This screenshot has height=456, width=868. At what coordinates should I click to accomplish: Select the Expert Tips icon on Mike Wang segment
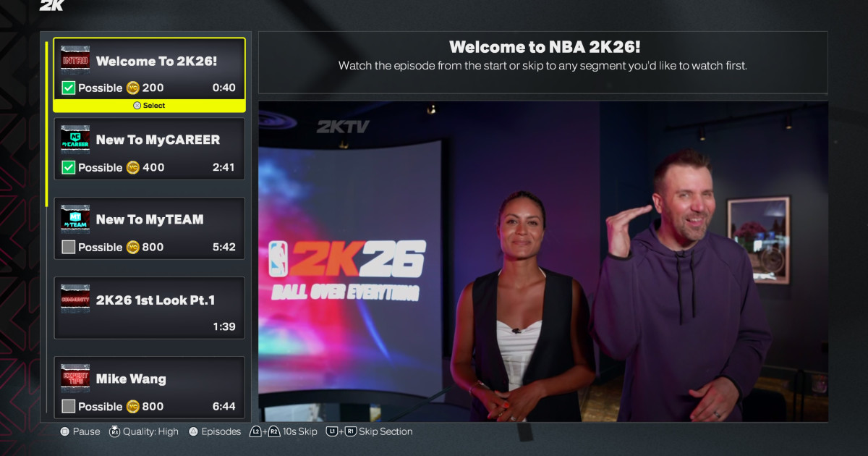tap(75, 379)
